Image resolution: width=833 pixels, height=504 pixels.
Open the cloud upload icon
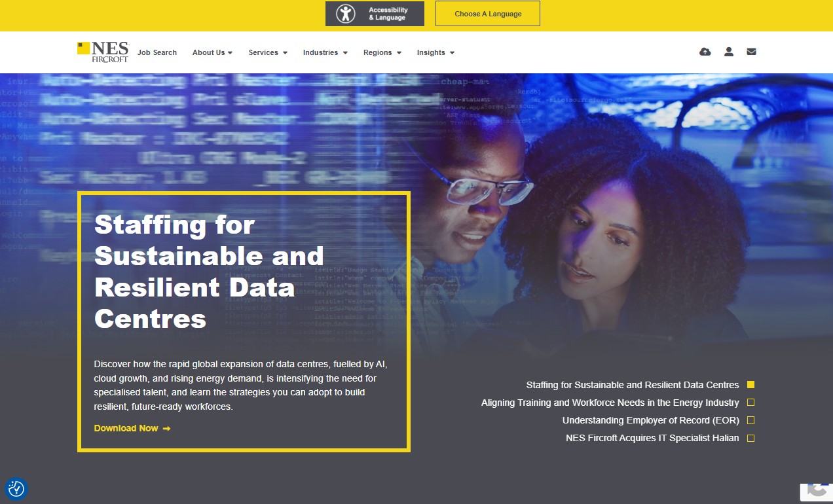(705, 52)
